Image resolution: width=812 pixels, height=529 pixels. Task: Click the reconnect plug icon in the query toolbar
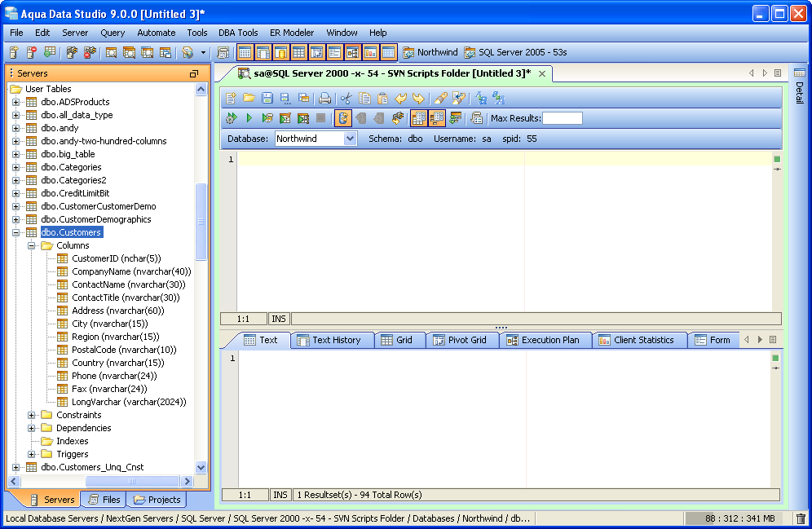(398, 118)
